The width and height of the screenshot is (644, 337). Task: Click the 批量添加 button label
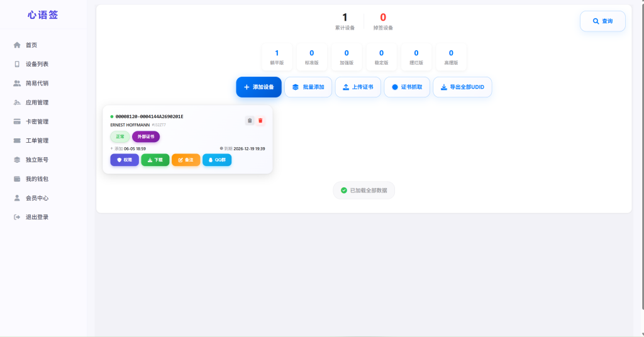pyautogui.click(x=313, y=87)
